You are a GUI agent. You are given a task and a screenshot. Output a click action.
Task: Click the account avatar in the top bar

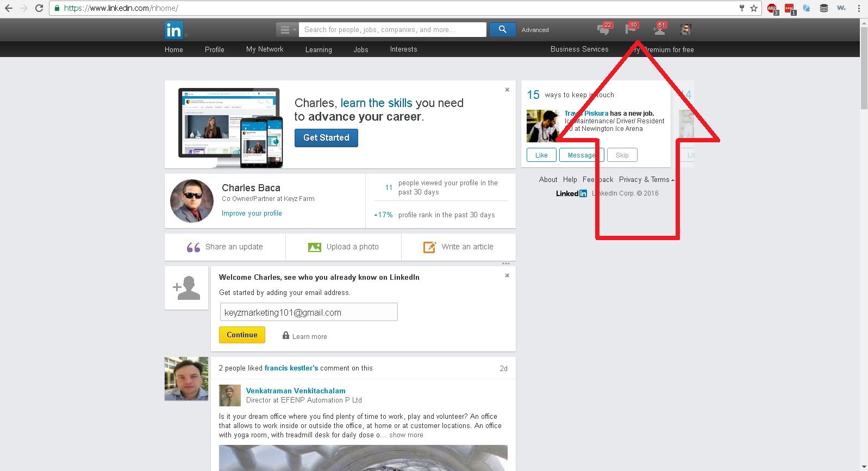tap(685, 29)
